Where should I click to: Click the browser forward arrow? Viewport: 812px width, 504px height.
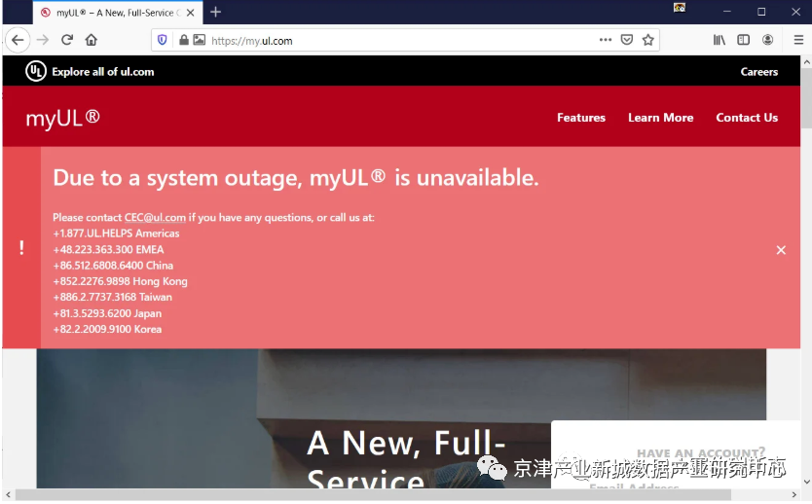pos(43,40)
